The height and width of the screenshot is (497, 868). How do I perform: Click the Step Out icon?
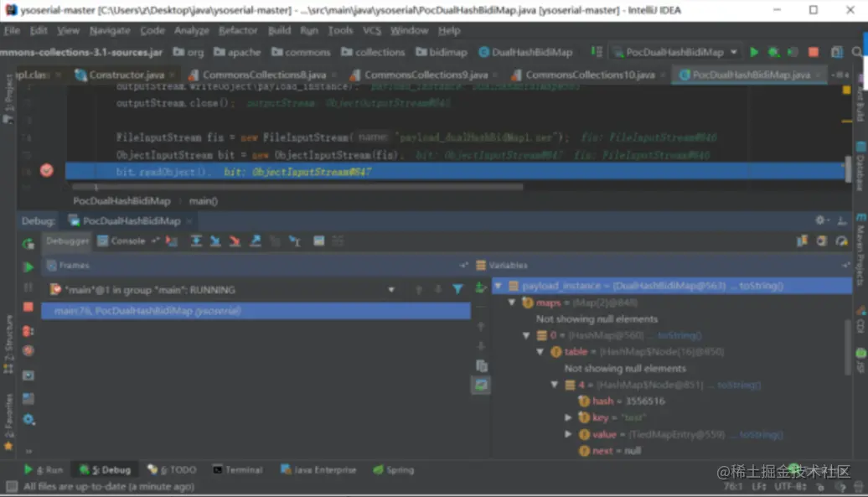[256, 241]
